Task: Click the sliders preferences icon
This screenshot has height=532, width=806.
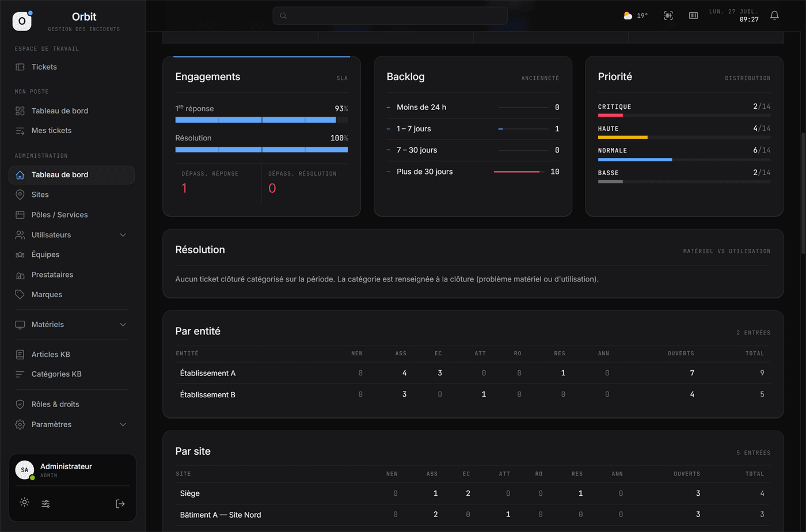Action: pos(45,504)
